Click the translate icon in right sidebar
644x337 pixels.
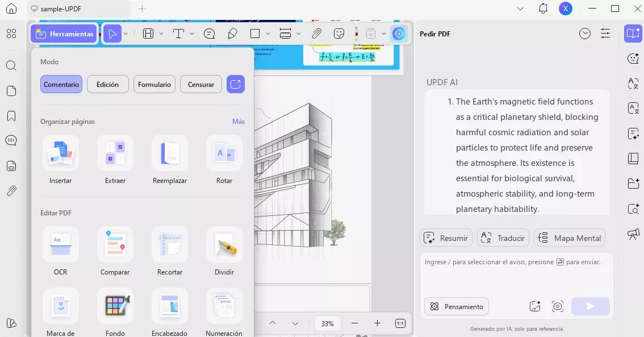coord(633,84)
